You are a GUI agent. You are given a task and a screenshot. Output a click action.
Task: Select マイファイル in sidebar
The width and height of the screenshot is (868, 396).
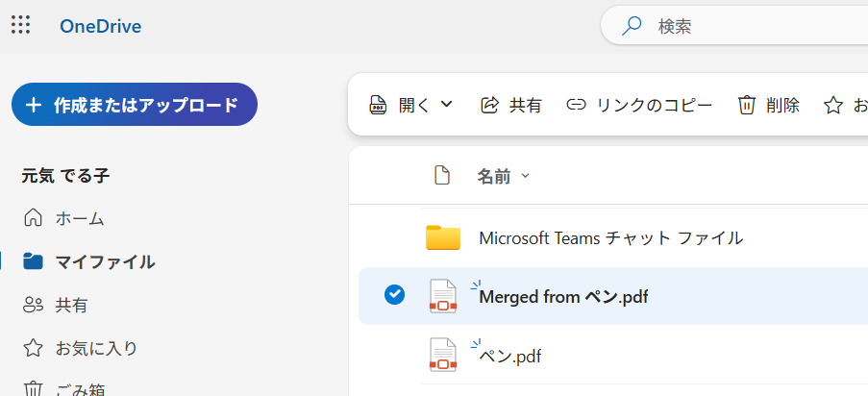pyautogui.click(x=104, y=261)
